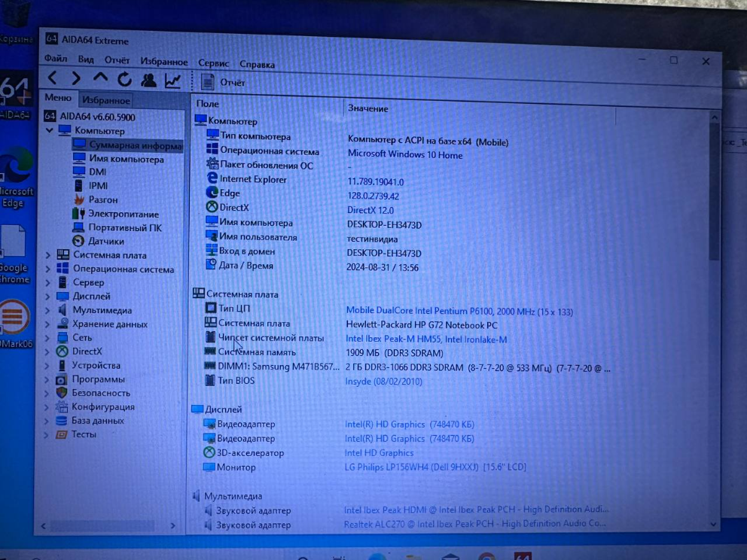The width and height of the screenshot is (747, 560).
Task: Click the Датчики sensor icon
Action: (78, 241)
